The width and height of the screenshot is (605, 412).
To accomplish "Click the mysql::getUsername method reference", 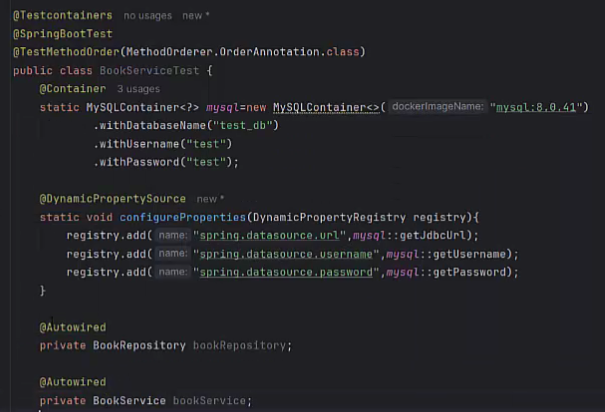I will [x=446, y=254].
